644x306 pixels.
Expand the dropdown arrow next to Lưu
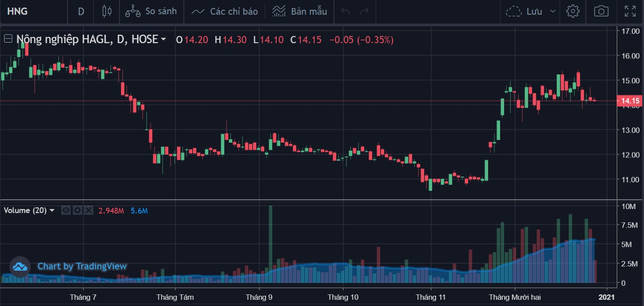pyautogui.click(x=553, y=11)
